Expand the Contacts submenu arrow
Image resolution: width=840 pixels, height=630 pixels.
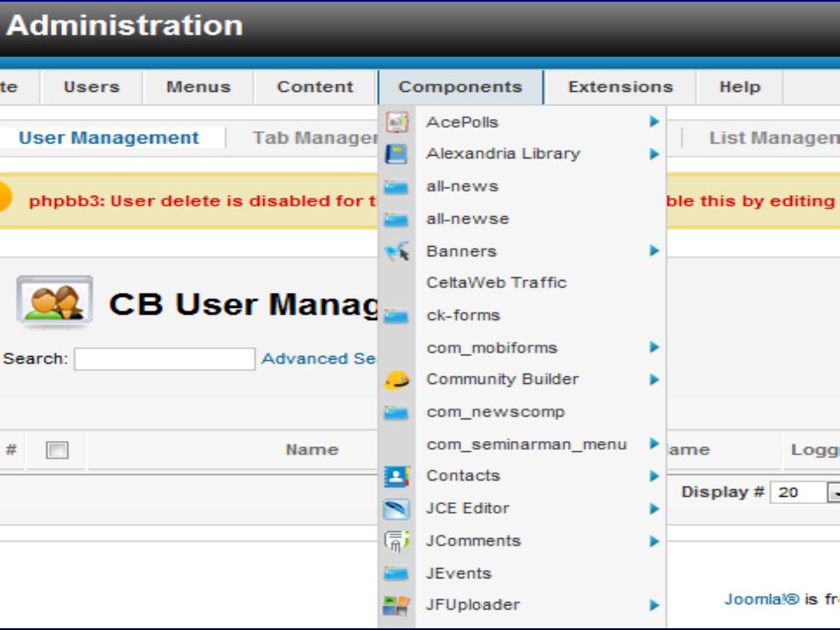click(x=654, y=476)
